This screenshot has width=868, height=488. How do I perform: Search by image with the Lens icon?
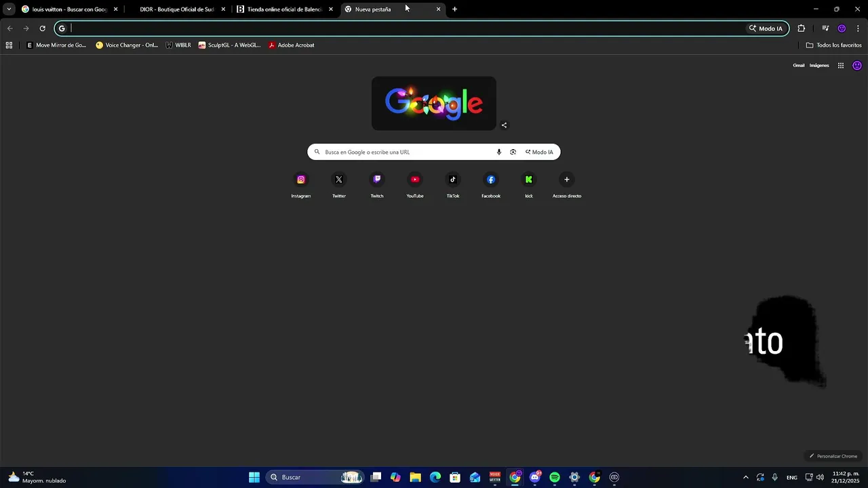click(513, 152)
